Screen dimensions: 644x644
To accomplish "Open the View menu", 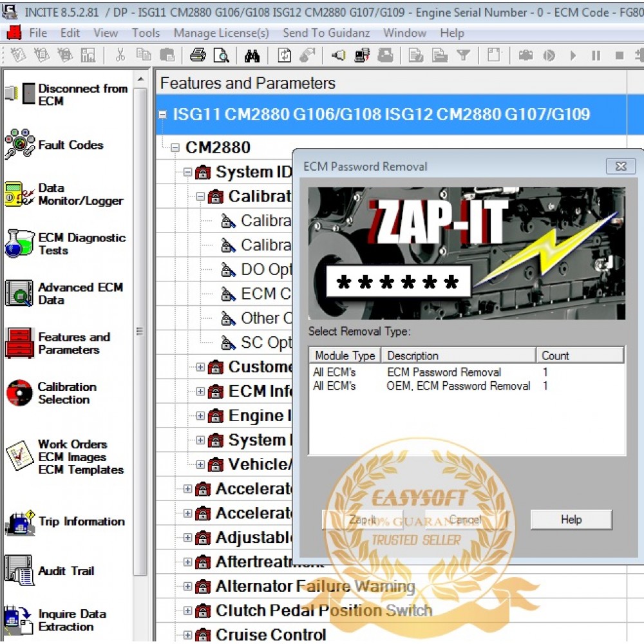I will (x=106, y=33).
